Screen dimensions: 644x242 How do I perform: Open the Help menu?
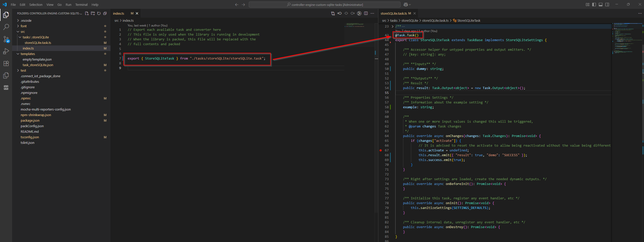pos(95,5)
